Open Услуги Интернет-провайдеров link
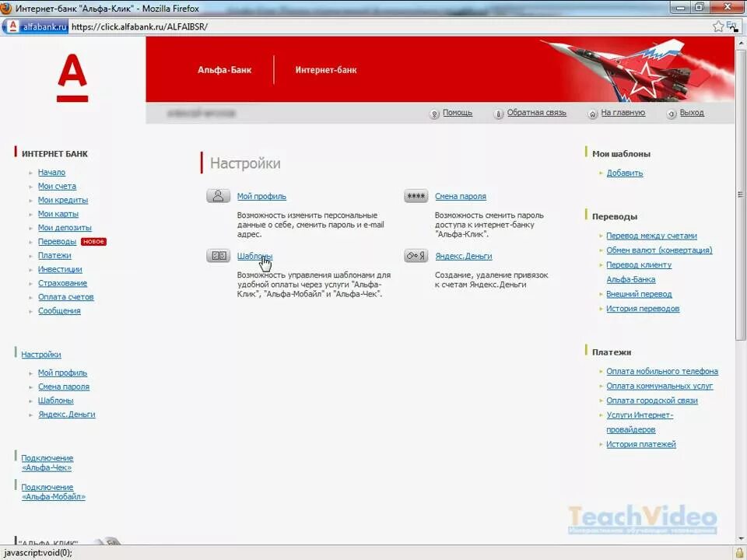 click(x=640, y=422)
